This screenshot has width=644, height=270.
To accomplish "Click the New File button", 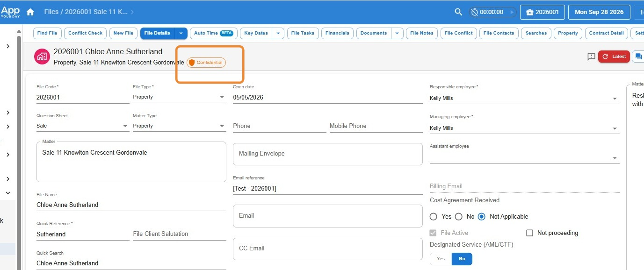I will (x=123, y=33).
